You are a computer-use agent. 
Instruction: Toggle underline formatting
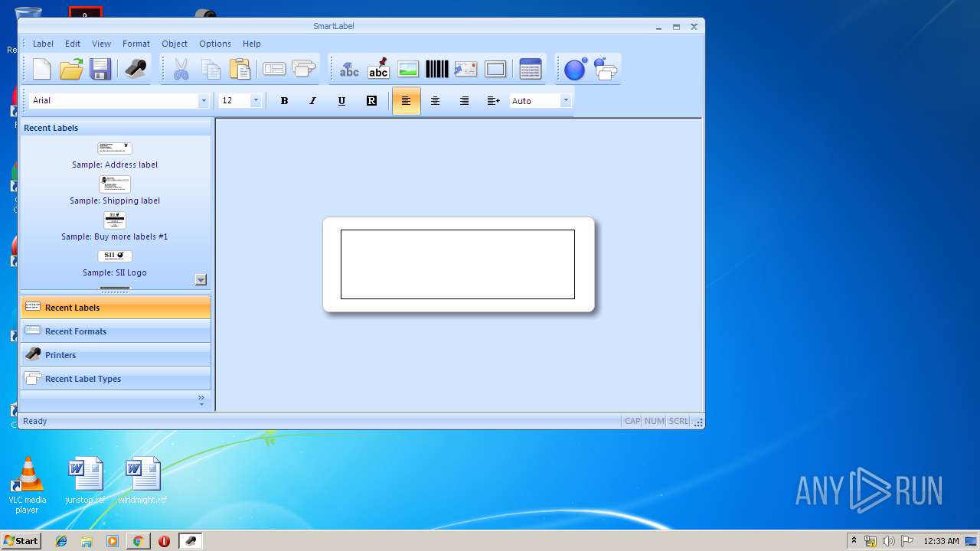(341, 101)
